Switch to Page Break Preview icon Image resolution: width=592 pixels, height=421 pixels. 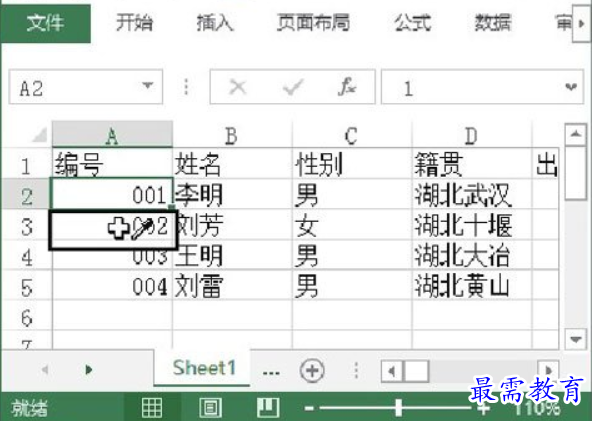pyautogui.click(x=268, y=407)
